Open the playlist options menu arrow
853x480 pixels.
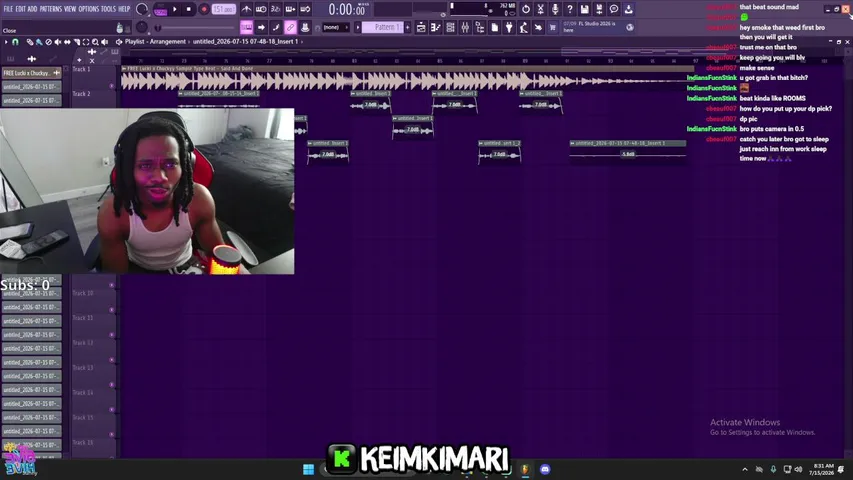[6, 42]
